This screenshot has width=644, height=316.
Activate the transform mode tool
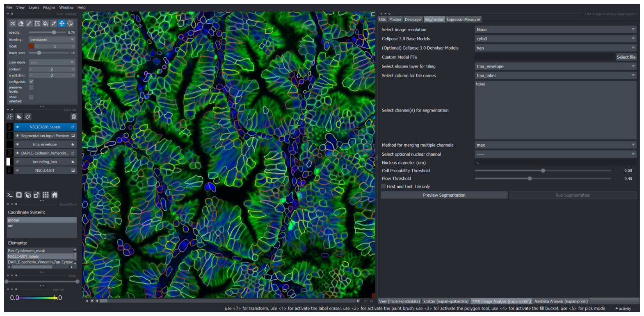point(70,23)
